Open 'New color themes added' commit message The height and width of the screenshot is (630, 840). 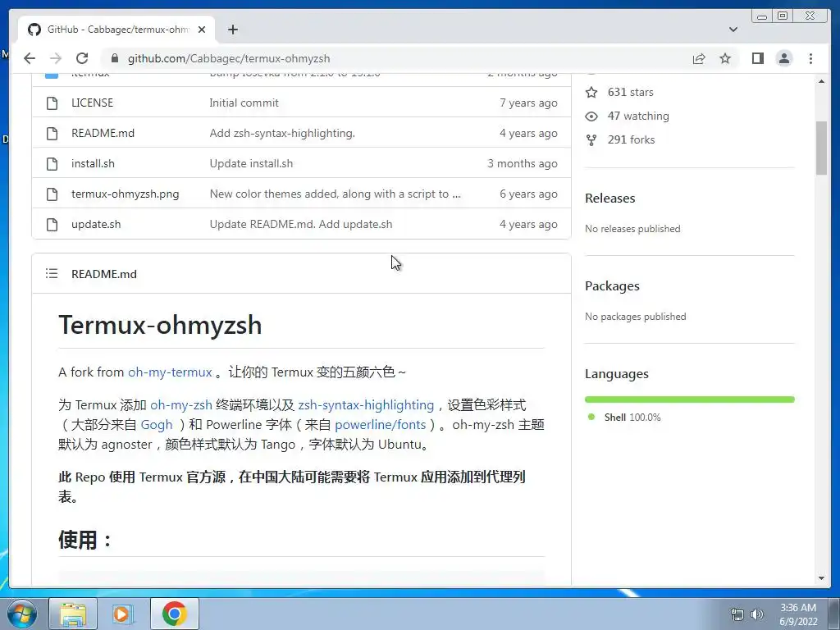click(x=335, y=194)
